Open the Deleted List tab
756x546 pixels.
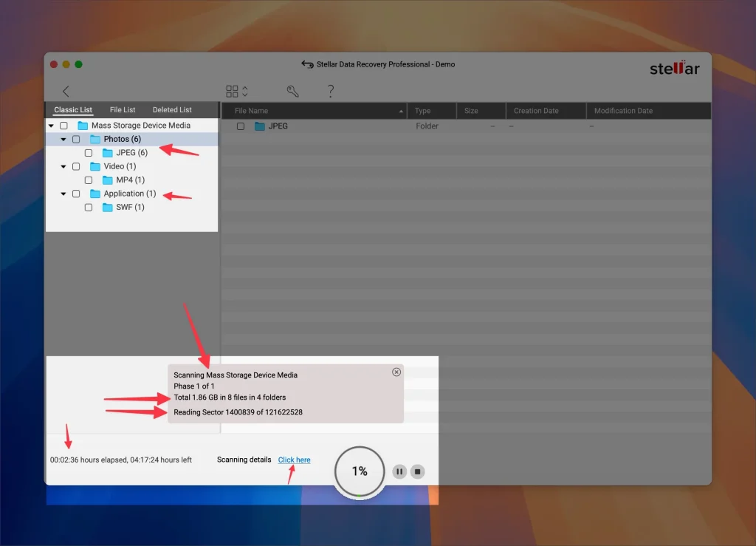click(x=171, y=109)
